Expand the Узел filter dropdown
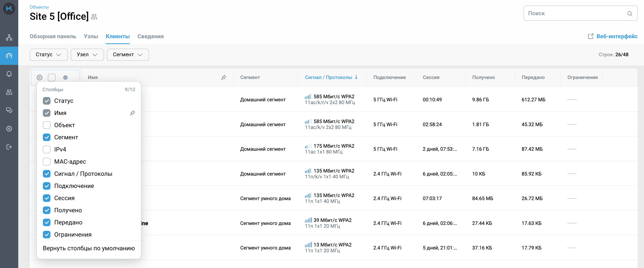The width and height of the screenshot is (644, 268). [x=87, y=55]
